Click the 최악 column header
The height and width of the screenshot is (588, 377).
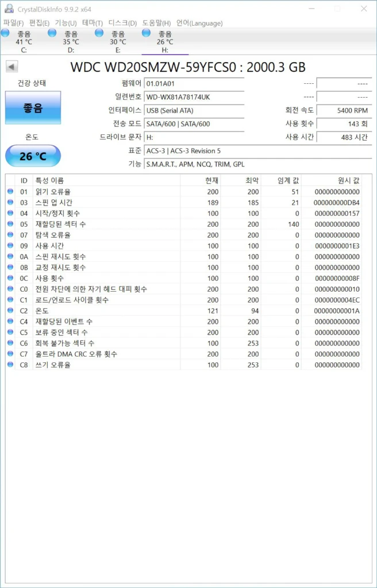point(241,180)
